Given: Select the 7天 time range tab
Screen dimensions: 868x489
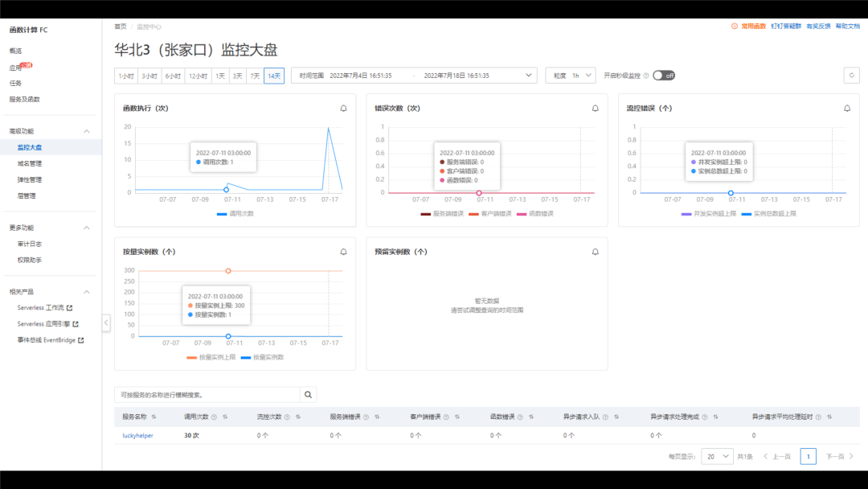Looking at the screenshot, I should point(255,76).
